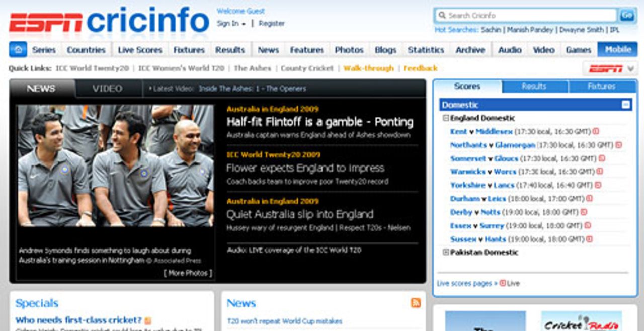Switch to the Fixtures tab in scores panel
This screenshot has width=644, height=331.
tap(601, 87)
